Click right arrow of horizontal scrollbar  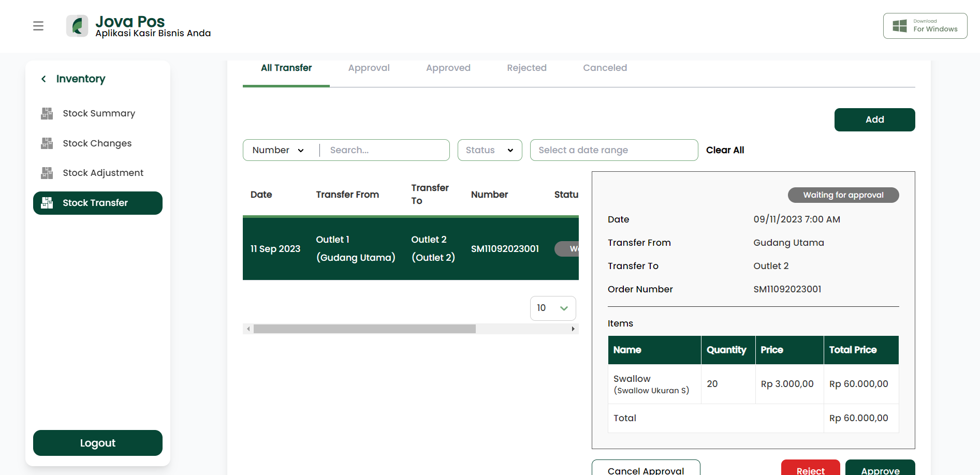click(573, 329)
